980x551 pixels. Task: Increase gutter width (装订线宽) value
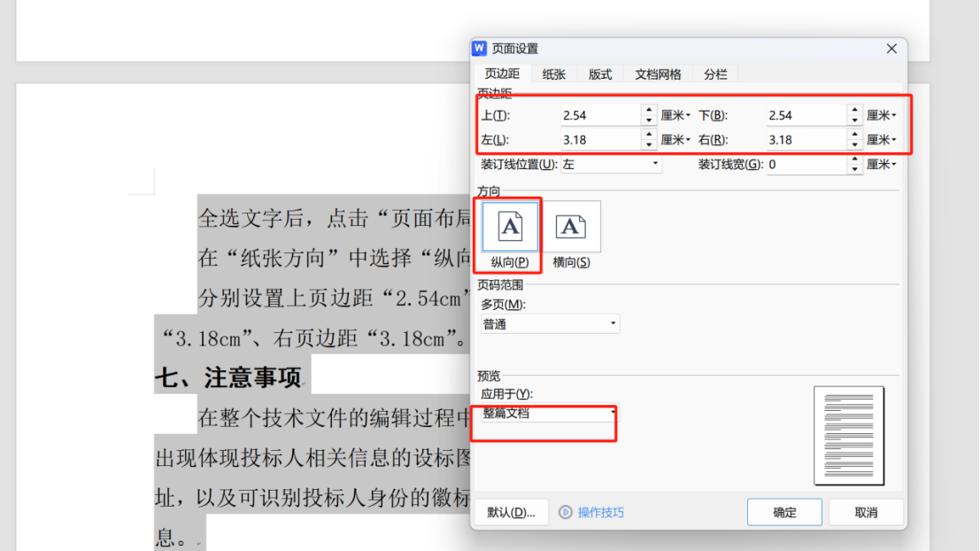coord(854,159)
